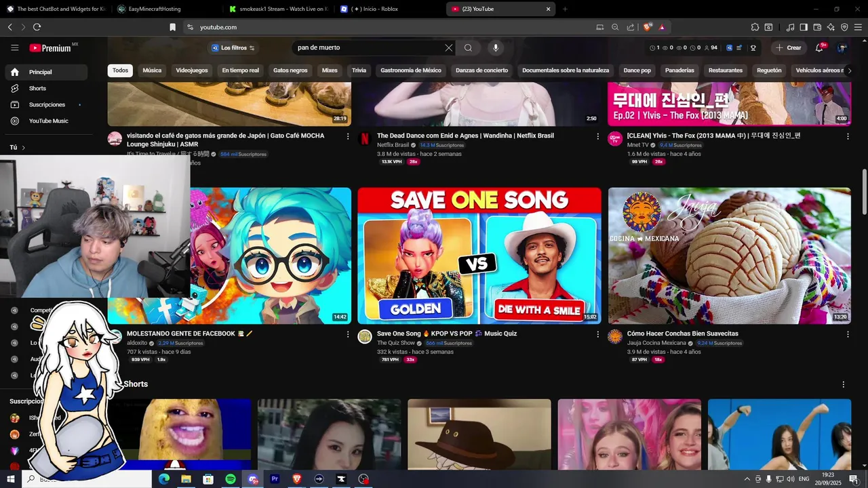Show more filter chips with right arrow
The width and height of the screenshot is (868, 488).
[x=849, y=70]
